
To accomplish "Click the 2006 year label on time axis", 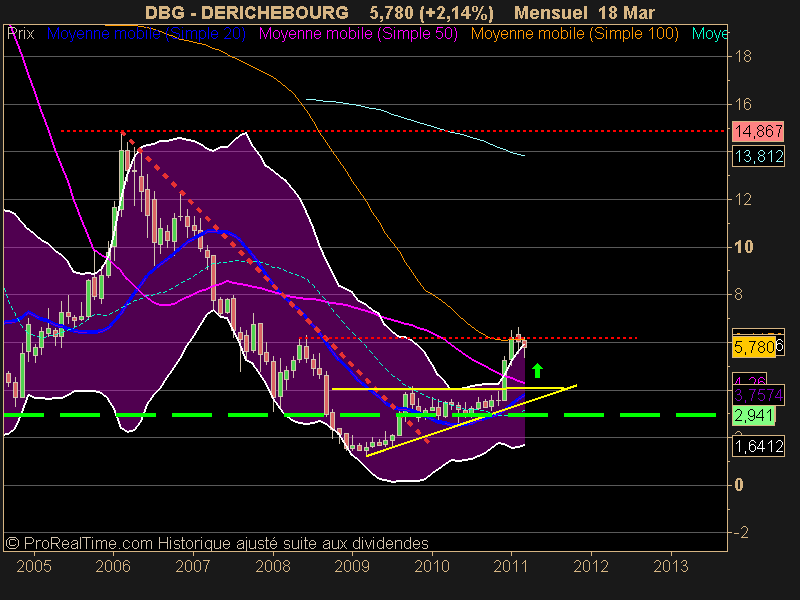I will pos(113,566).
